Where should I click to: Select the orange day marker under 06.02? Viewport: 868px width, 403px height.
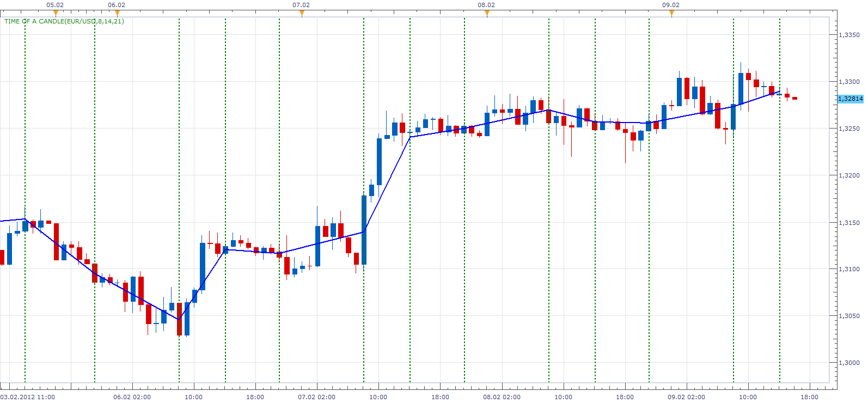pyautogui.click(x=117, y=13)
